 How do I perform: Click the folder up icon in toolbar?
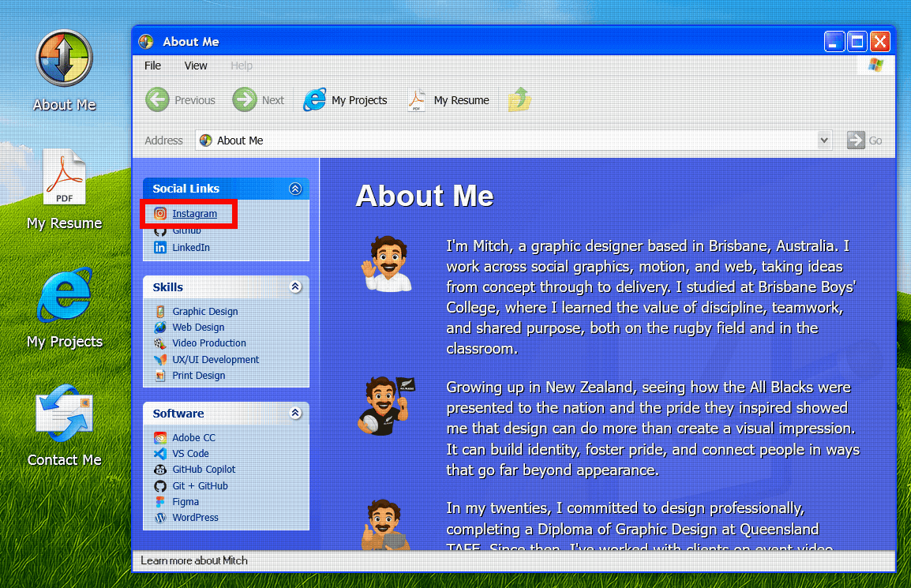click(x=519, y=100)
